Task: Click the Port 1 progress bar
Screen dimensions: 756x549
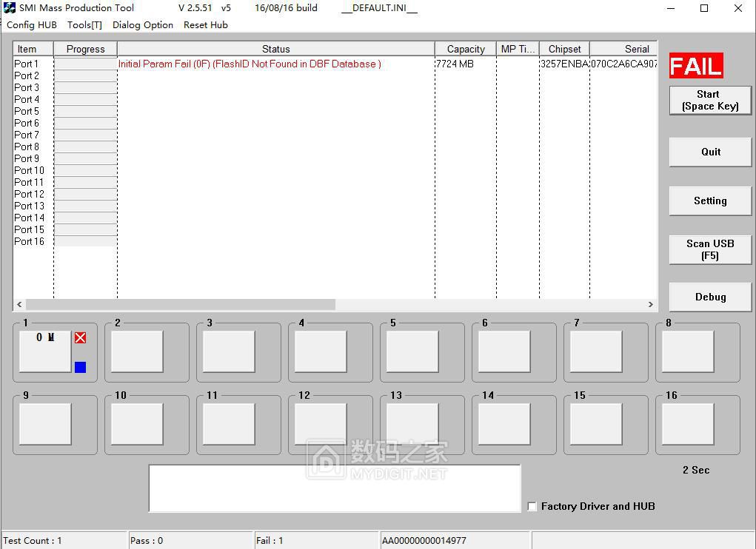Action: (85, 64)
